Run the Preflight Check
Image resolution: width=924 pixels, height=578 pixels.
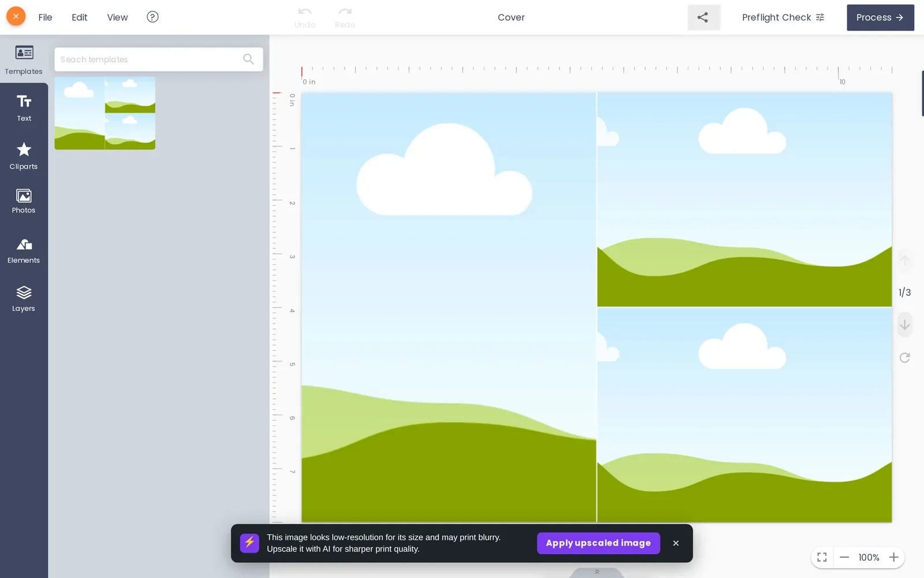783,17
